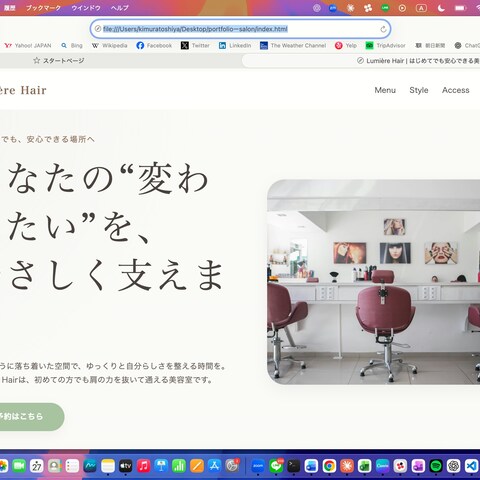Open System Settings from the Dock
Viewport: 480px width, 480px height.
click(x=232, y=466)
